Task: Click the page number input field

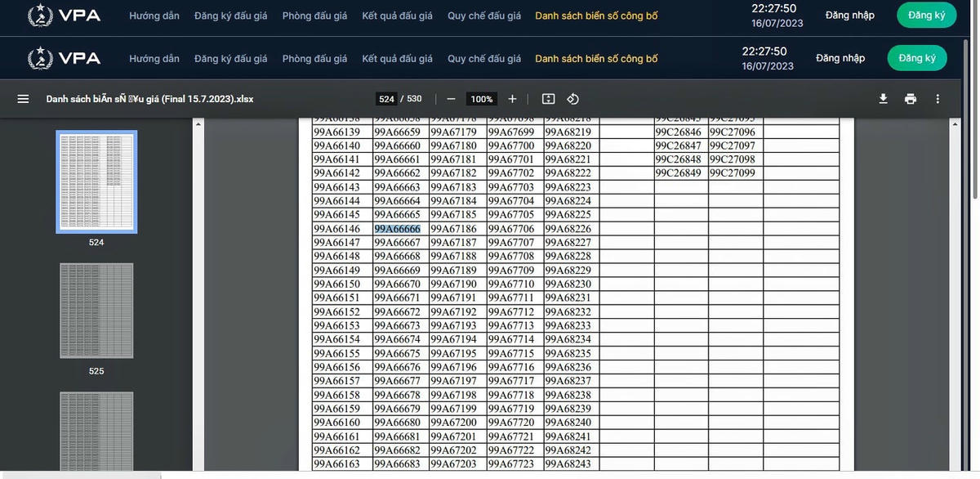Action: (387, 99)
